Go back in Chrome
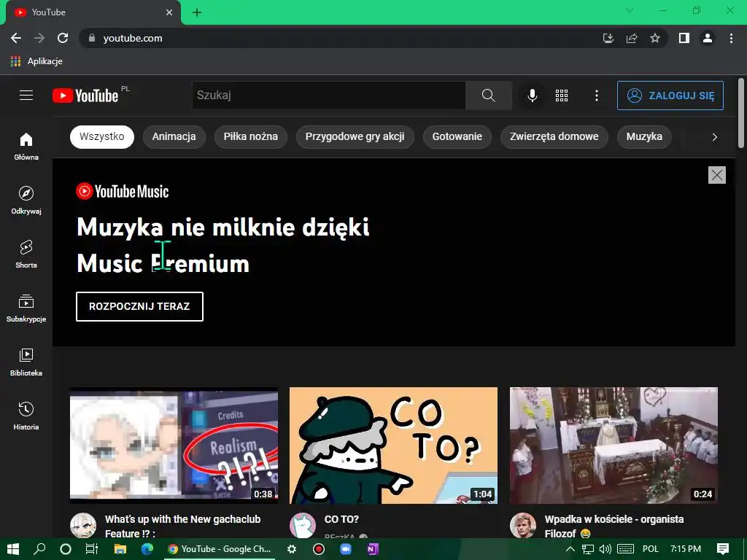Image resolution: width=747 pixels, height=560 pixels. pyautogui.click(x=16, y=38)
